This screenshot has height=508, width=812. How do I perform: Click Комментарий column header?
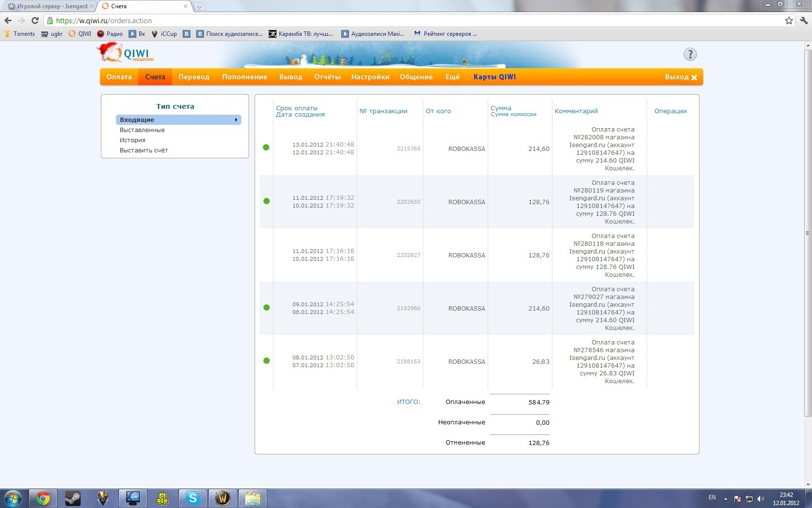tap(576, 111)
